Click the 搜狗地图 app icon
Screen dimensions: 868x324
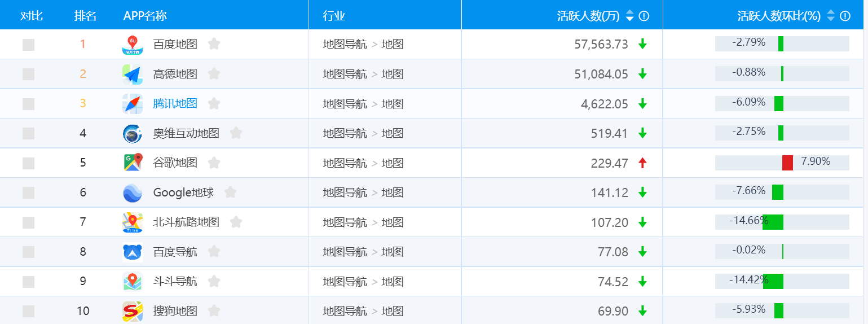tap(133, 311)
